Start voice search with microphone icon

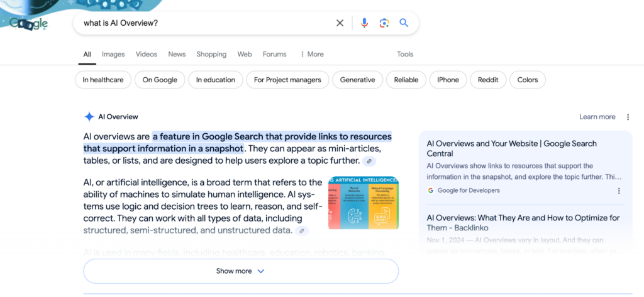364,23
